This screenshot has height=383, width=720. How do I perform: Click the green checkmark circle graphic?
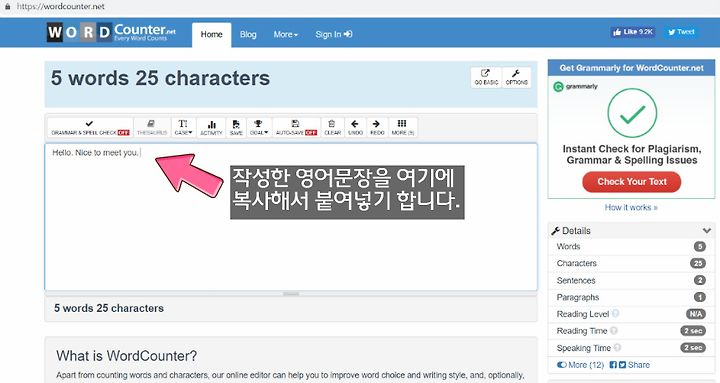(x=632, y=113)
